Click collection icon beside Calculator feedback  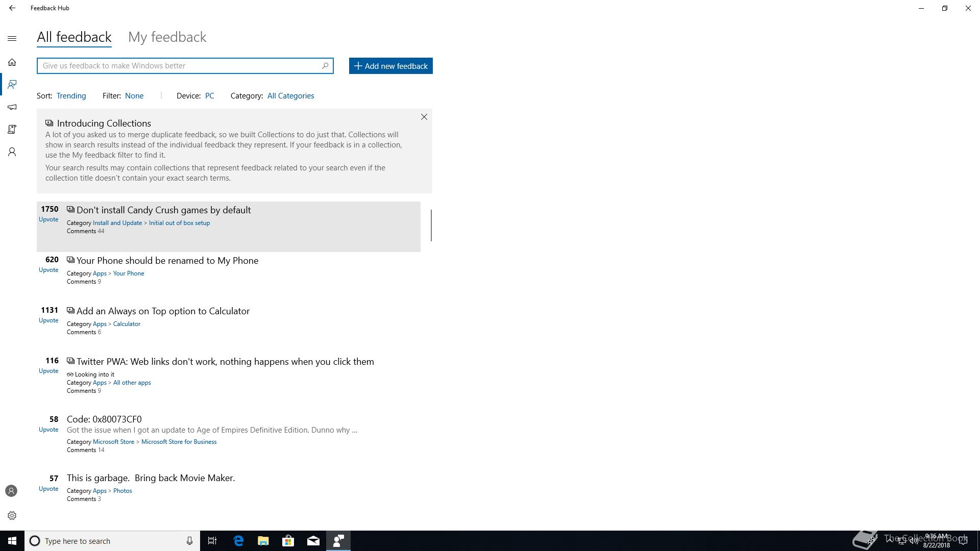70,310
